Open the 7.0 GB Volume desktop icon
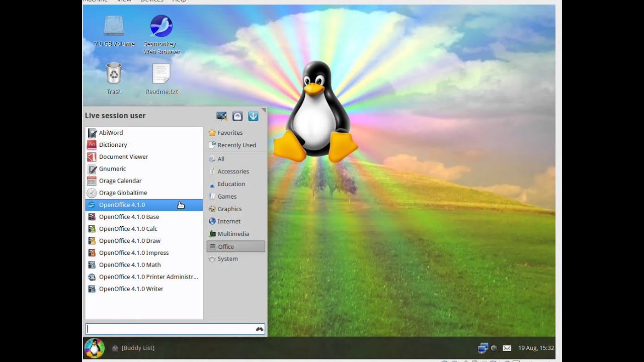The height and width of the screenshot is (362, 644). tap(114, 31)
